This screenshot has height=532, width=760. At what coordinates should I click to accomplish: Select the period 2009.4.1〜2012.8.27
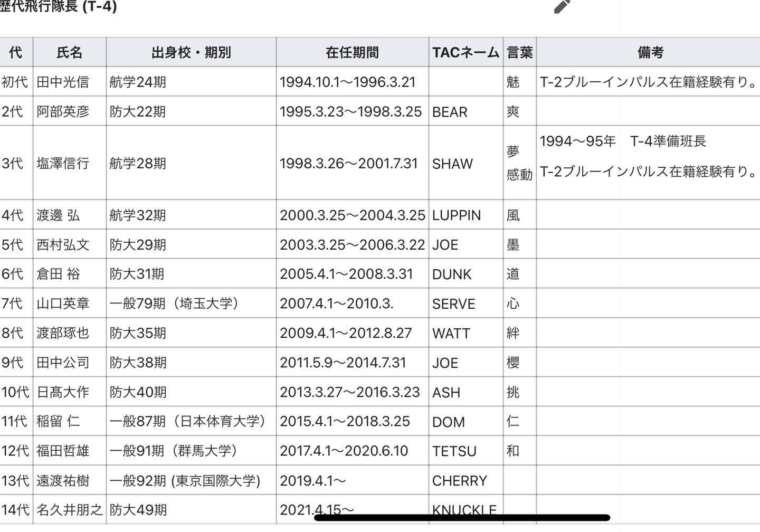(346, 333)
